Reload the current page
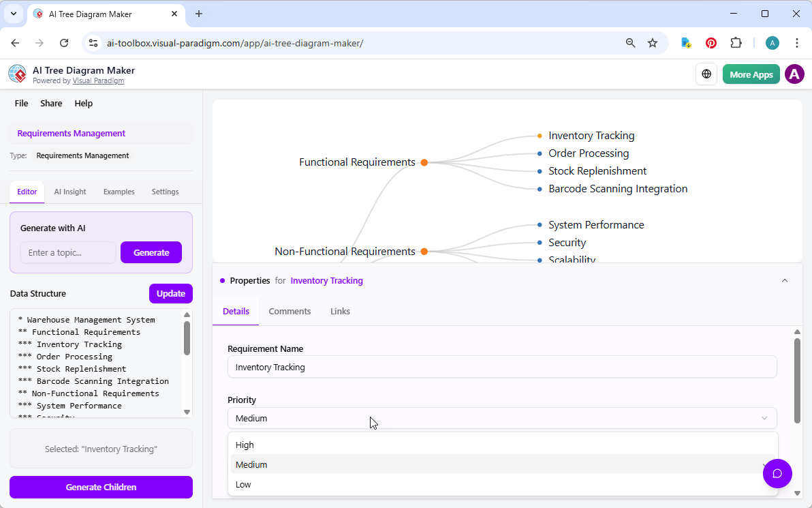812x508 pixels. [64, 42]
